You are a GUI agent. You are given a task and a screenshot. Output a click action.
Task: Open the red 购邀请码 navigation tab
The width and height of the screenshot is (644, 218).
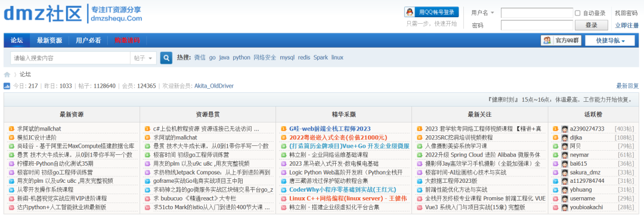click(x=127, y=41)
